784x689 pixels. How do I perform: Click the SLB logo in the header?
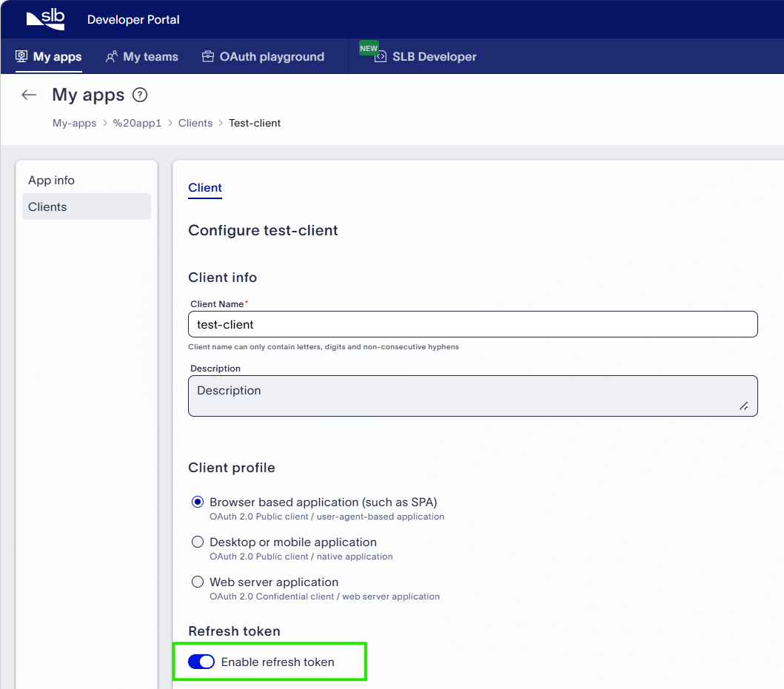click(45, 19)
